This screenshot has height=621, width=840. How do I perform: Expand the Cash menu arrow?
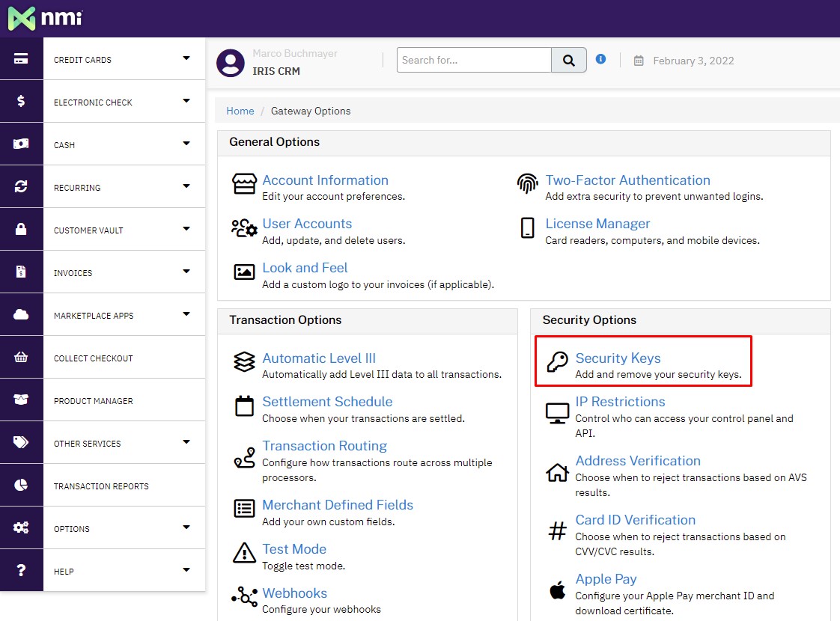click(x=186, y=143)
